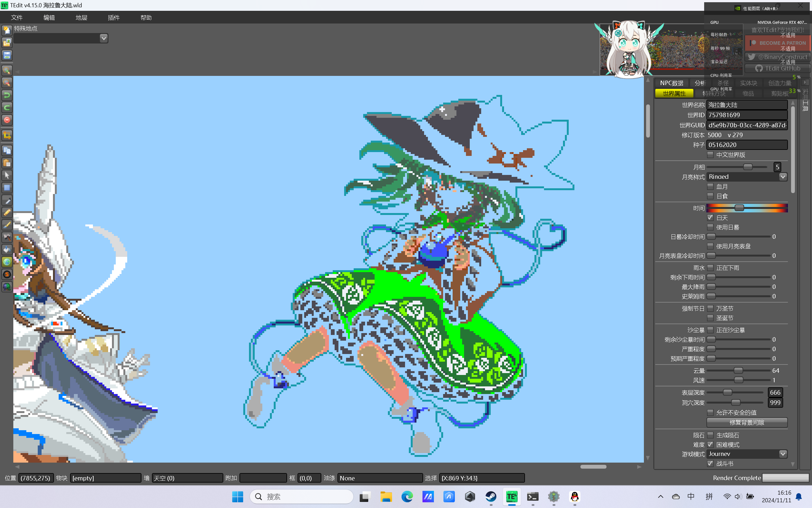Switch to the 实体块 tab
Viewport: 812px width, 508px height.
click(x=748, y=83)
